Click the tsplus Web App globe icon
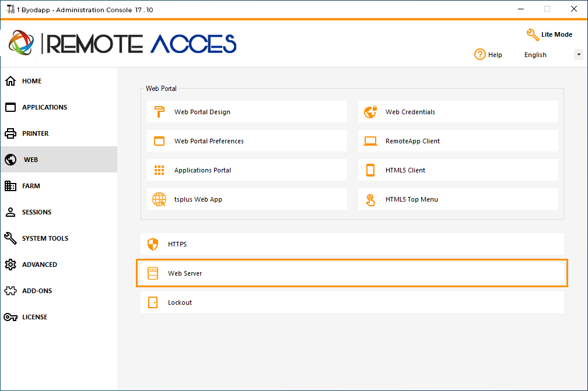The image size is (588, 391). coord(159,199)
